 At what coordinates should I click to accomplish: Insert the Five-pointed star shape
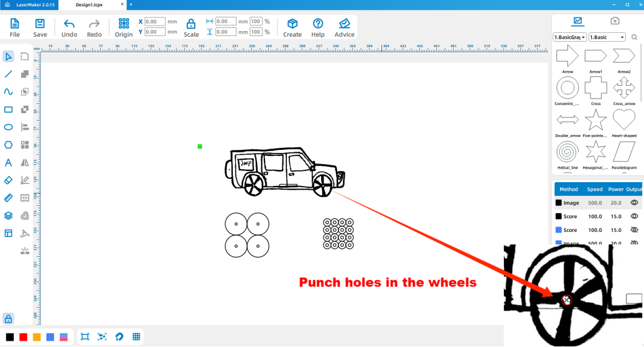pyautogui.click(x=595, y=120)
